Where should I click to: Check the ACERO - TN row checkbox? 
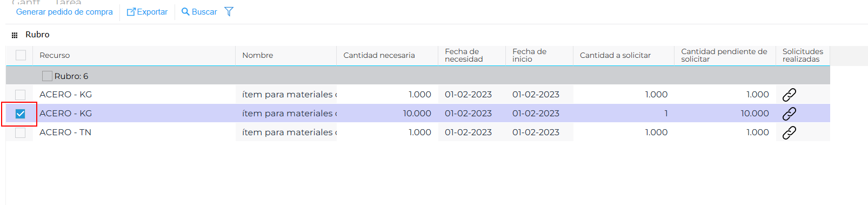(x=21, y=133)
